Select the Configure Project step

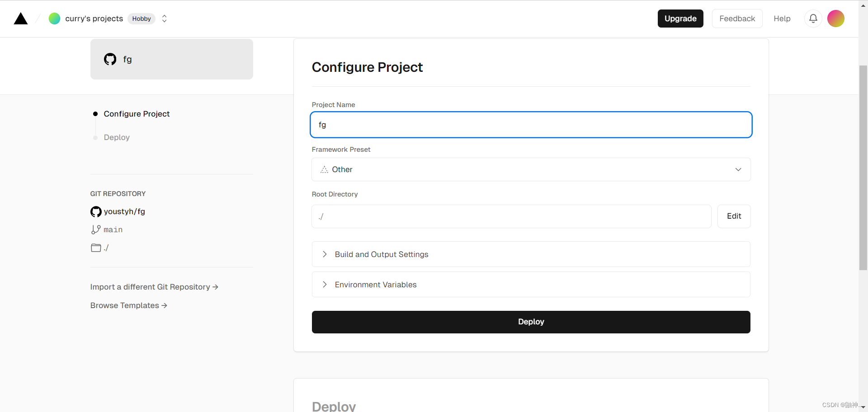click(137, 114)
